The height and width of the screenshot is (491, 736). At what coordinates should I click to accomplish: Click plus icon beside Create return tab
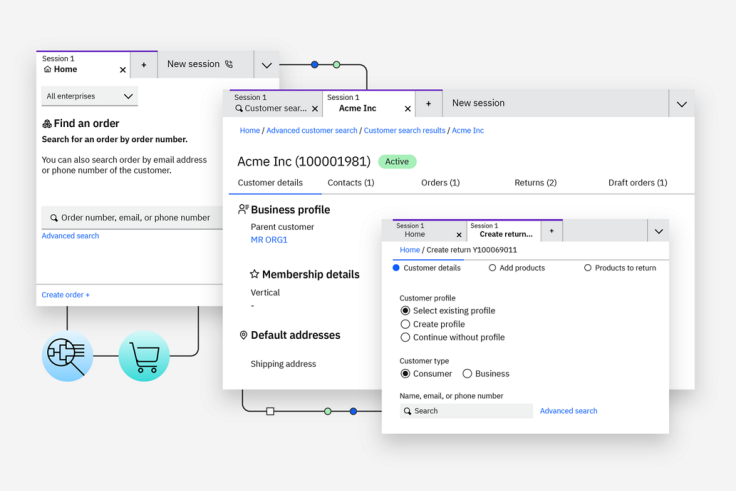[x=551, y=230]
